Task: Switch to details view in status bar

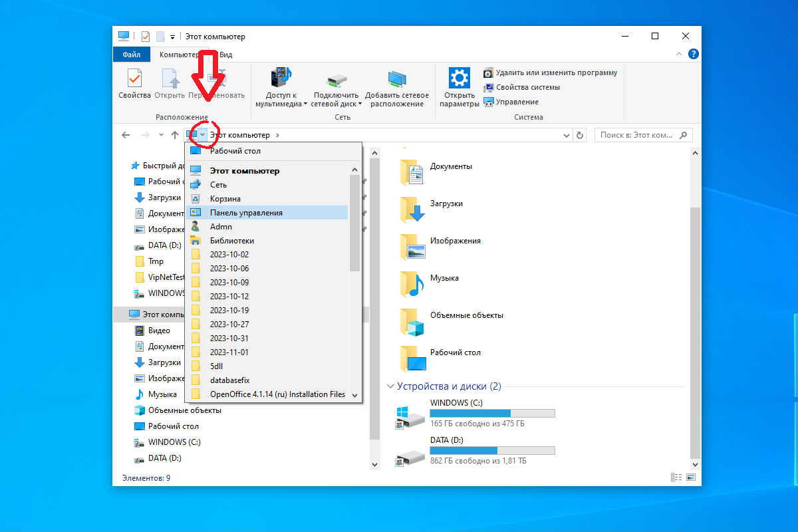Action: [676, 477]
